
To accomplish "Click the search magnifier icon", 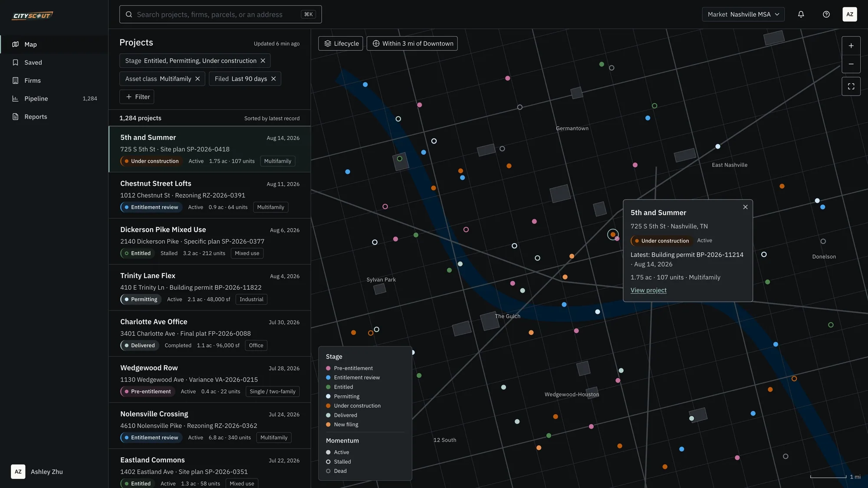I will click(129, 14).
